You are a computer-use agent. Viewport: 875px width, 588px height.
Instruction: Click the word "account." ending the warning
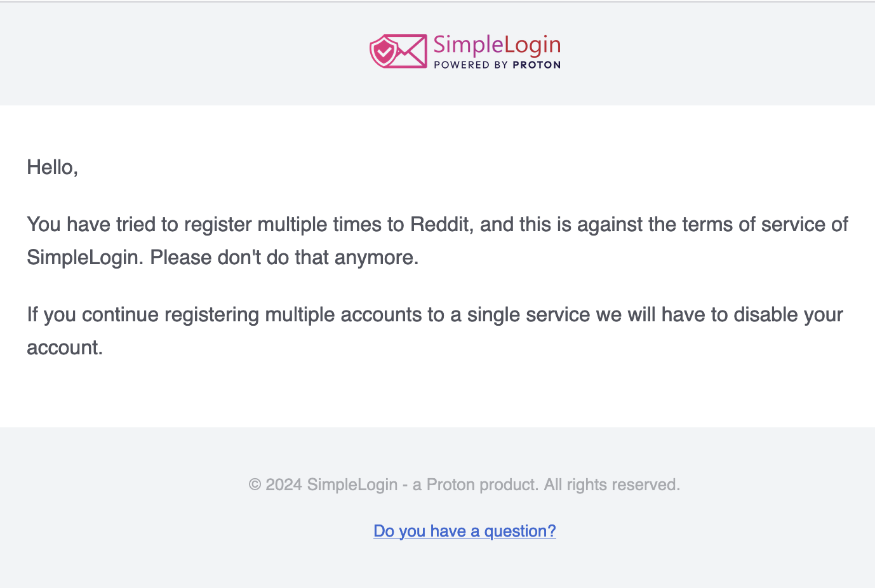(65, 347)
